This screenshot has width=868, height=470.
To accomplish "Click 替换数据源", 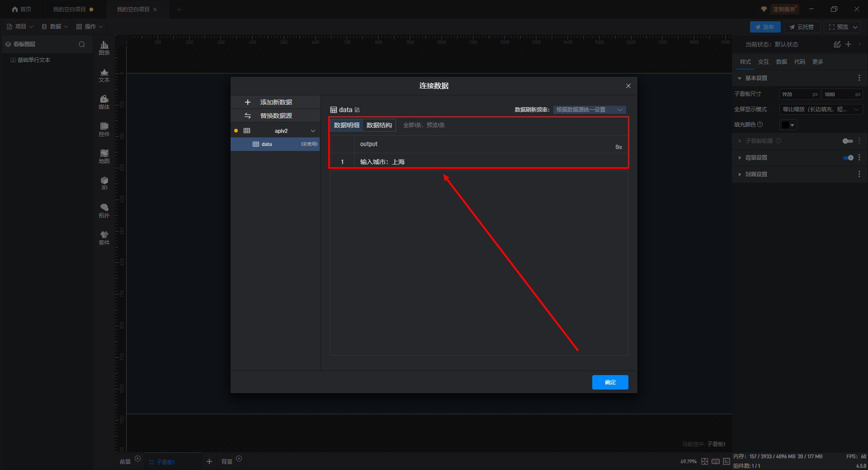I will (x=275, y=116).
